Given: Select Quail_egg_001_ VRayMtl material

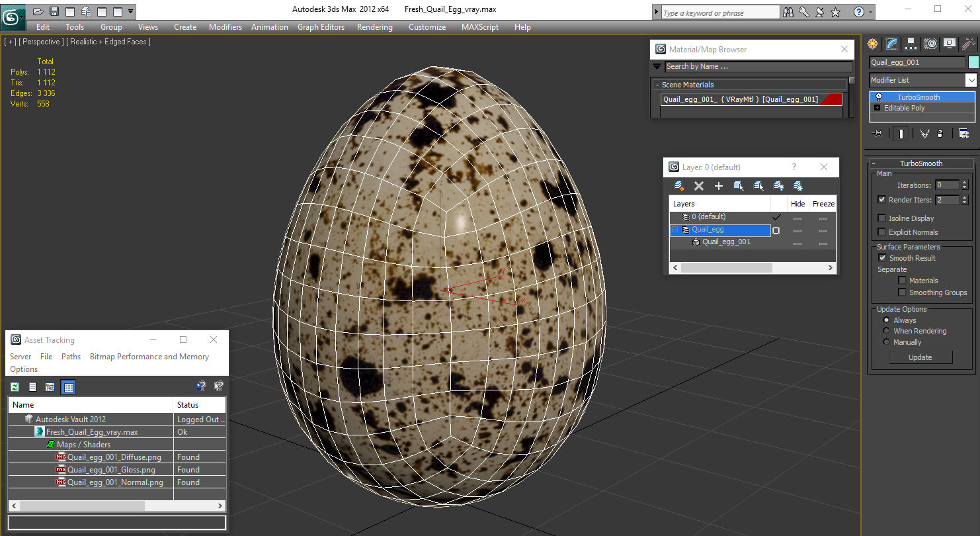Looking at the screenshot, I should tap(751, 99).
